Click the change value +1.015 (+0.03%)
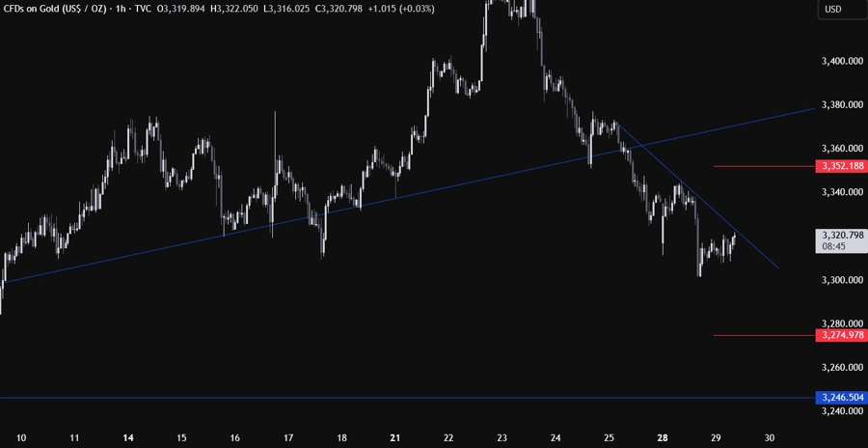Image resolution: width=868 pixels, height=448 pixels. coord(399,9)
